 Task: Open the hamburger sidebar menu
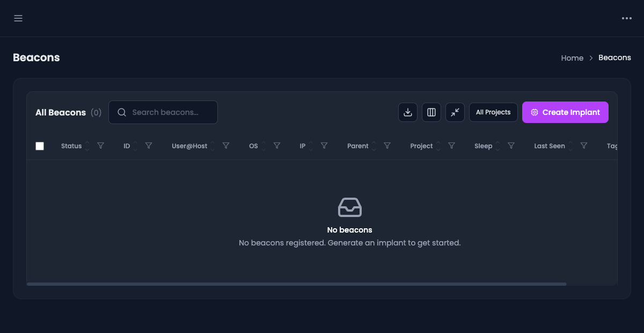[x=18, y=18]
